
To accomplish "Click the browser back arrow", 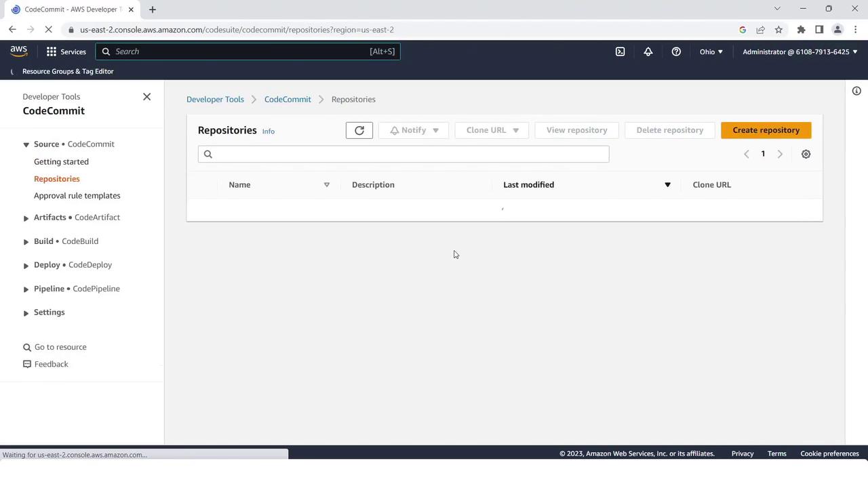I will coord(12,29).
